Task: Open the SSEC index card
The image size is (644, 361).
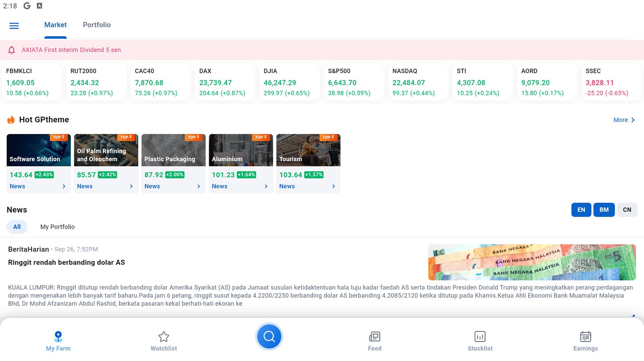Action: click(x=612, y=82)
